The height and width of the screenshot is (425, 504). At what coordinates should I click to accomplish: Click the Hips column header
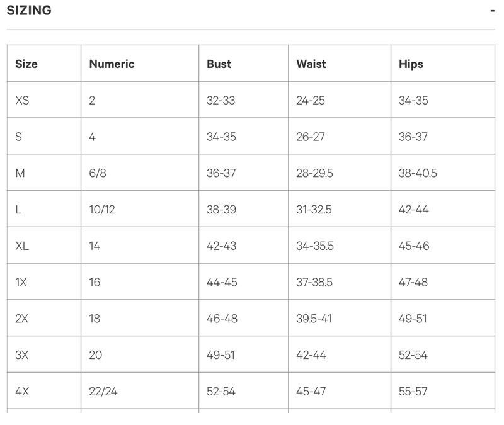pyautogui.click(x=411, y=64)
